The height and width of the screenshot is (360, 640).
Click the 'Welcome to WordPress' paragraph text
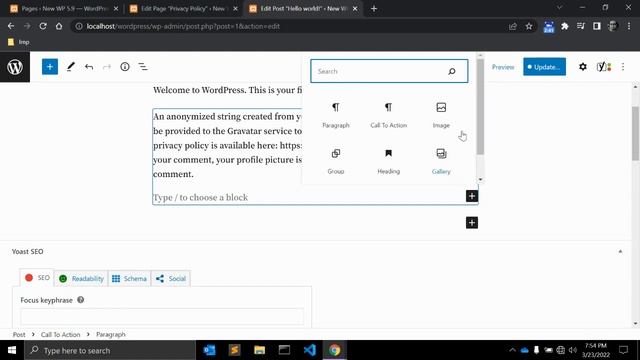pyautogui.click(x=227, y=90)
